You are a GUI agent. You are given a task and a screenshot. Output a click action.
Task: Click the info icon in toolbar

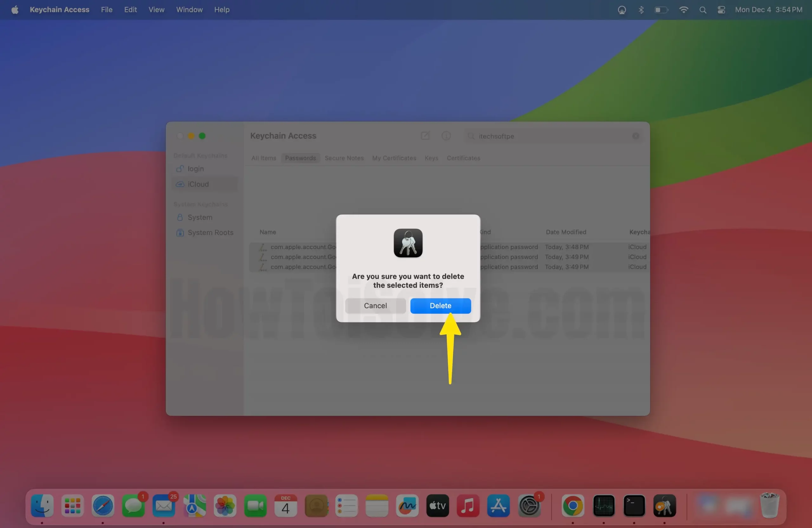pos(446,136)
